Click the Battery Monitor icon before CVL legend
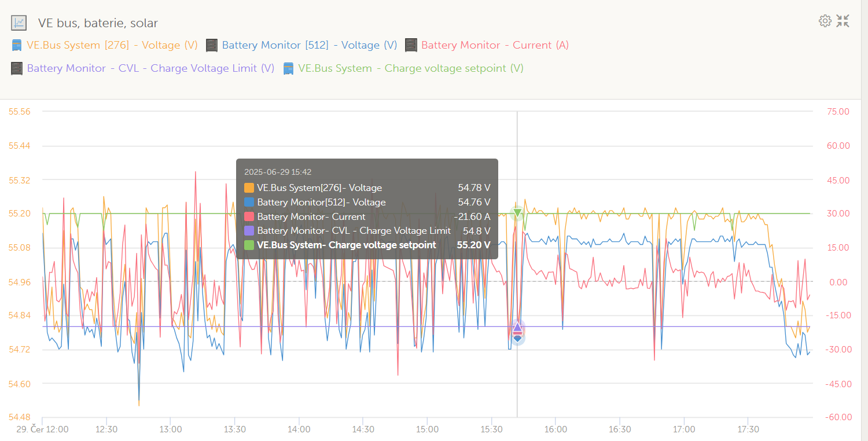868x441 pixels. pyautogui.click(x=17, y=68)
